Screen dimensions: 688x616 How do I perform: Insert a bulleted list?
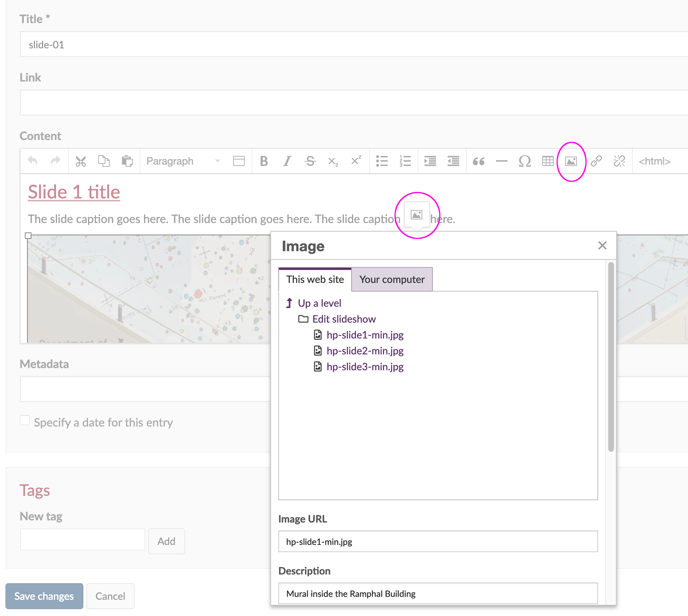coord(382,161)
